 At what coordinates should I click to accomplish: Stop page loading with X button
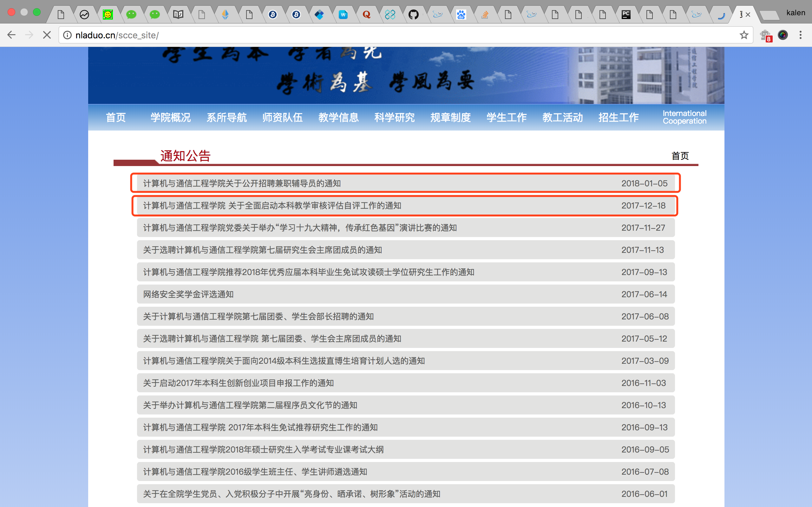[47, 35]
